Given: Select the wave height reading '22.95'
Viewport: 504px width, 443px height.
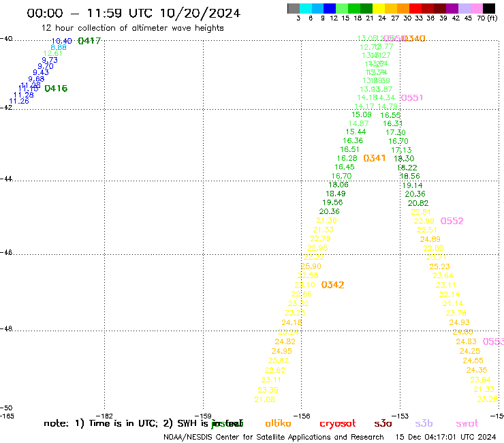Looking at the screenshot, I should click(x=317, y=247).
